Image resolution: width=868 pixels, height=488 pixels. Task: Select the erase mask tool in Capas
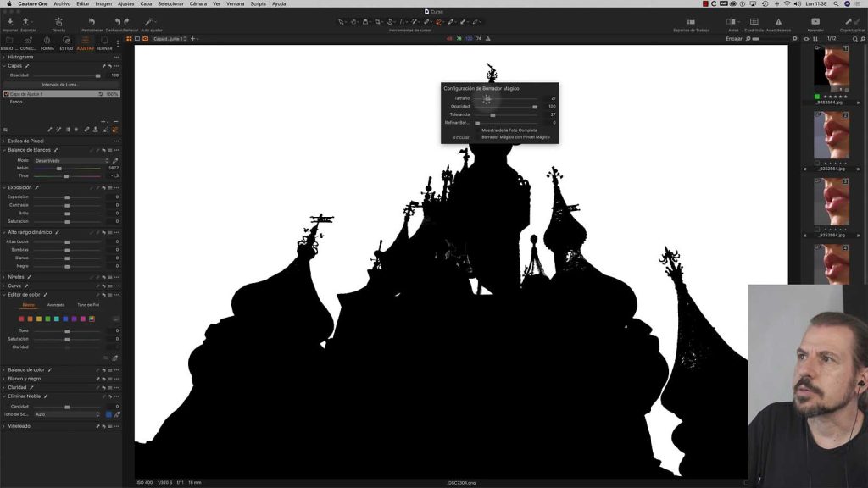(x=106, y=130)
